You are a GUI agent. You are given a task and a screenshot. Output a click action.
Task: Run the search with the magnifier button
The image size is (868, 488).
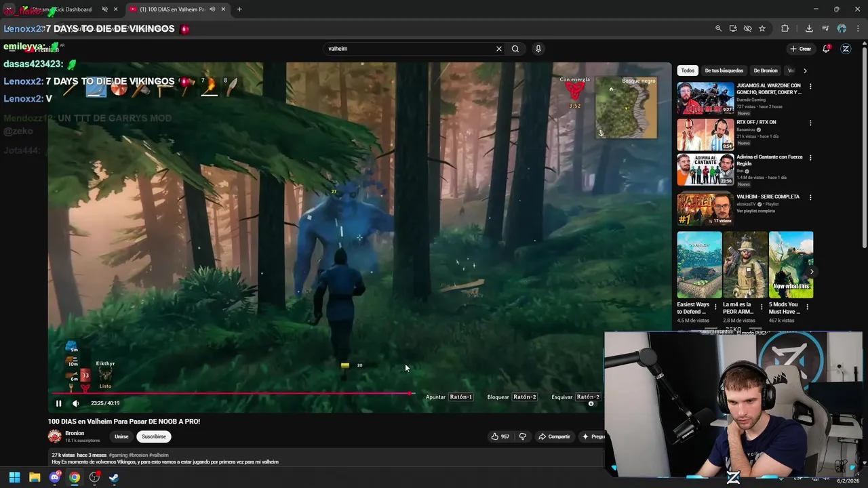pyautogui.click(x=515, y=49)
